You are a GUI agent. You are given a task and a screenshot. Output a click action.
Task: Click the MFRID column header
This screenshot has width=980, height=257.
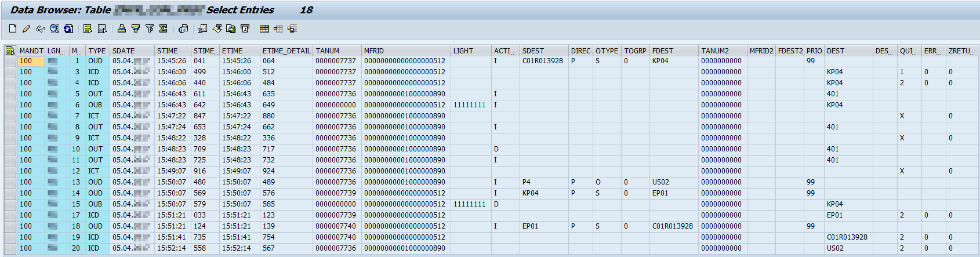coord(374,50)
